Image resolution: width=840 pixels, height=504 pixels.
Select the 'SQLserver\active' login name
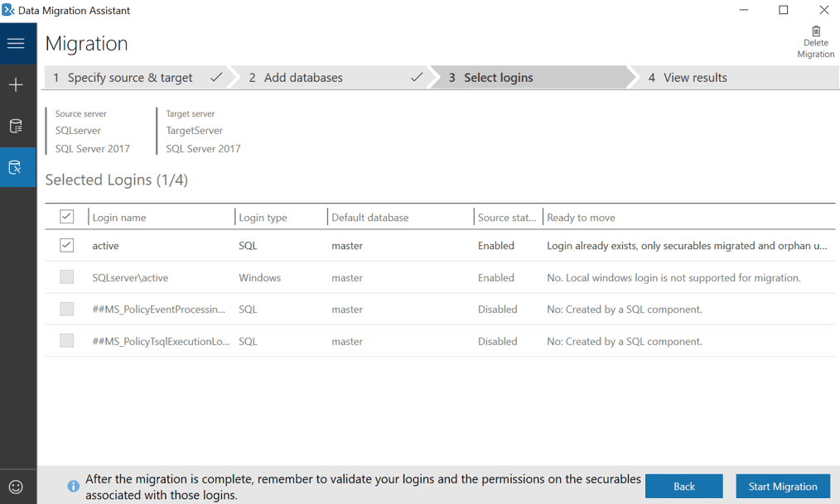[130, 278]
